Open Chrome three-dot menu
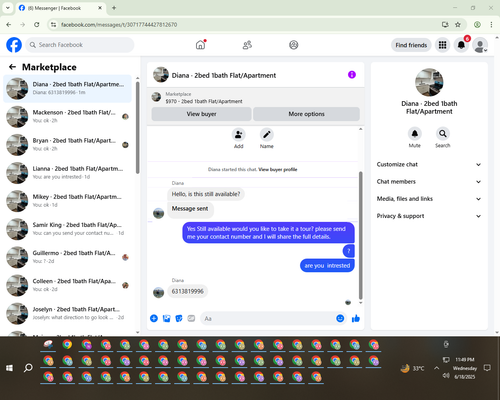The height and width of the screenshot is (400, 500). pyautogui.click(x=491, y=24)
